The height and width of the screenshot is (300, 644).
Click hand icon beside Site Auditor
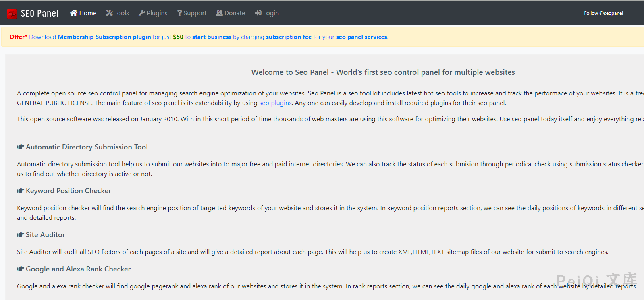tap(21, 235)
